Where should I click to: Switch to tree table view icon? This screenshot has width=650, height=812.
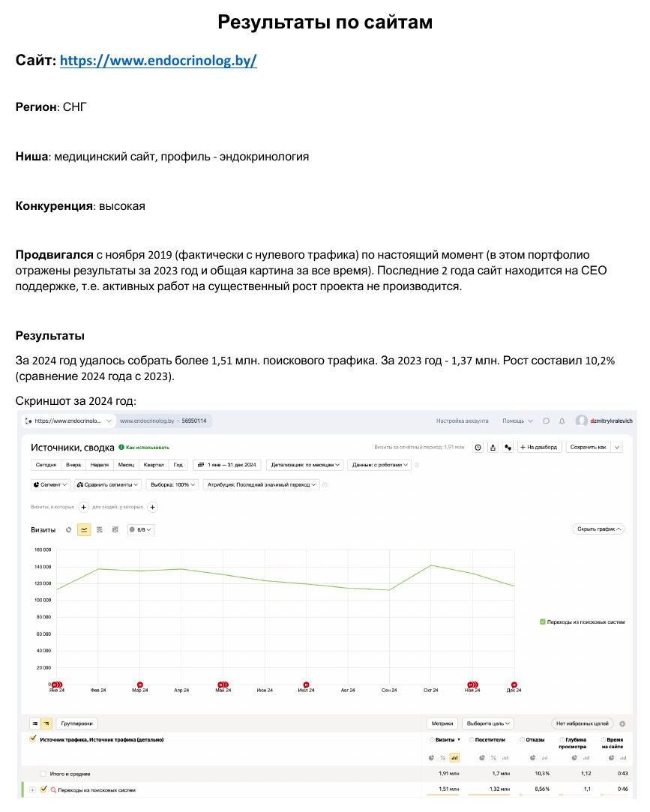pyautogui.click(x=46, y=724)
